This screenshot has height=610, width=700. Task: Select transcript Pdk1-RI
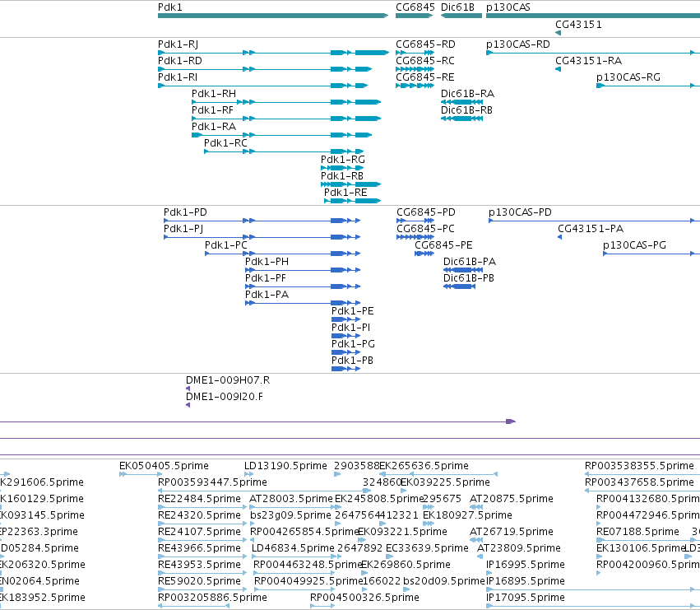point(263,86)
